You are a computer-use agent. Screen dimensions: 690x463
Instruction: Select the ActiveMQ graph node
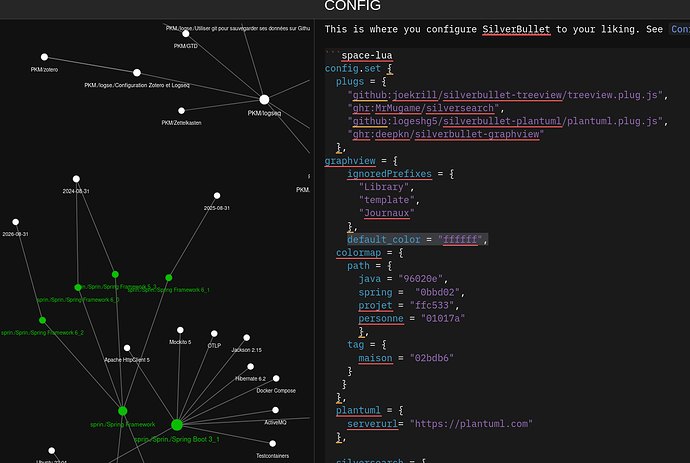pyautogui.click(x=275, y=410)
